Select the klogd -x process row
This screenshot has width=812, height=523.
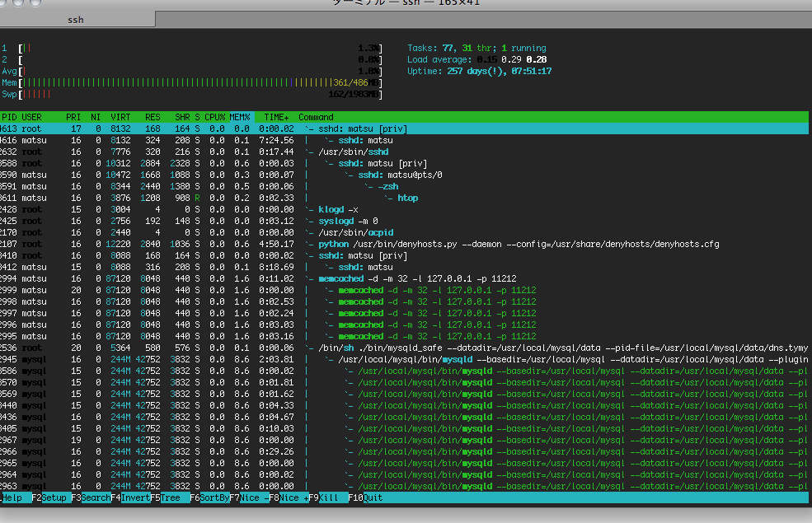point(404,209)
